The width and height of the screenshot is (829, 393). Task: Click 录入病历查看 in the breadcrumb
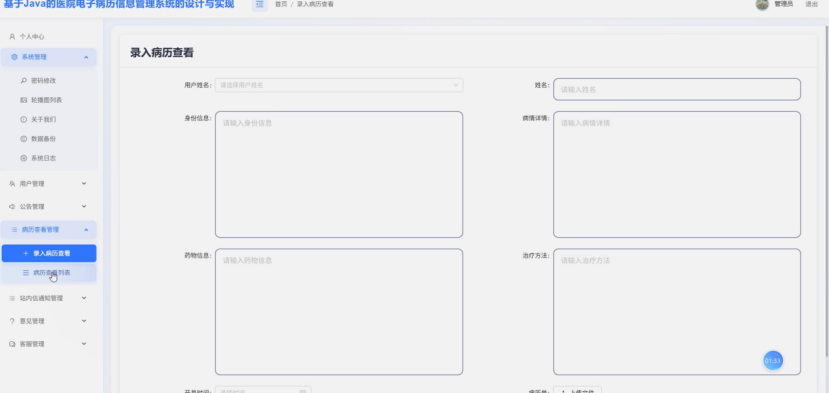[315, 4]
